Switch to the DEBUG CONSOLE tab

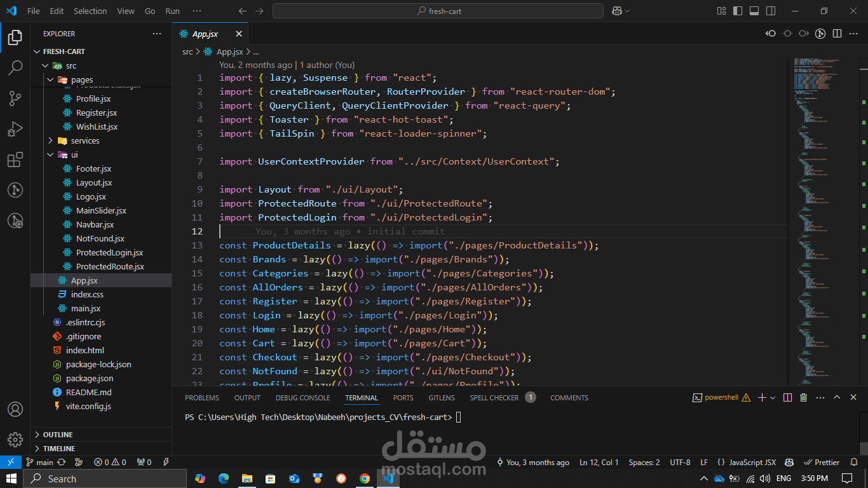(x=302, y=398)
